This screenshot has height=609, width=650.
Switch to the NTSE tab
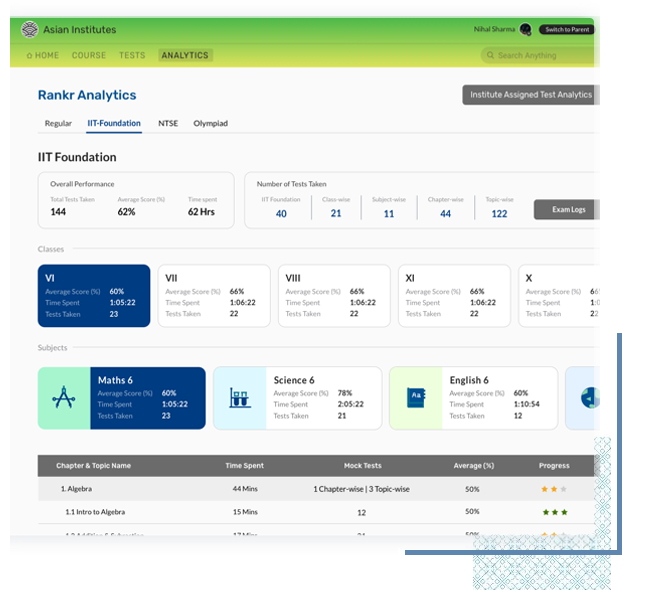(168, 124)
